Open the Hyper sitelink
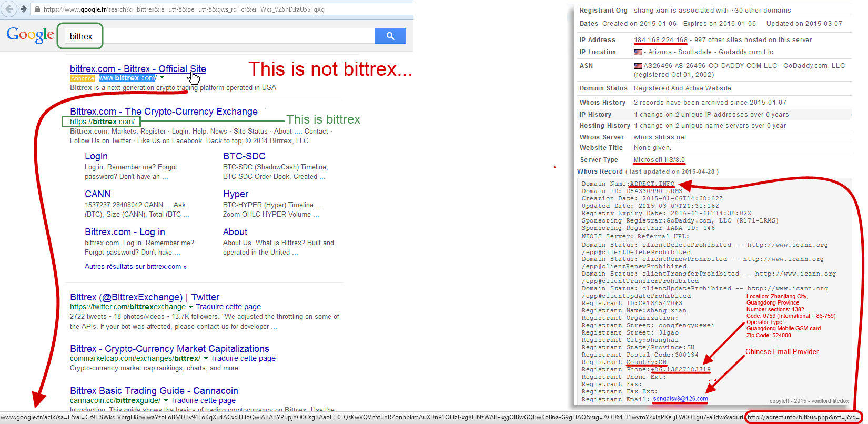The image size is (868, 424). [236, 194]
